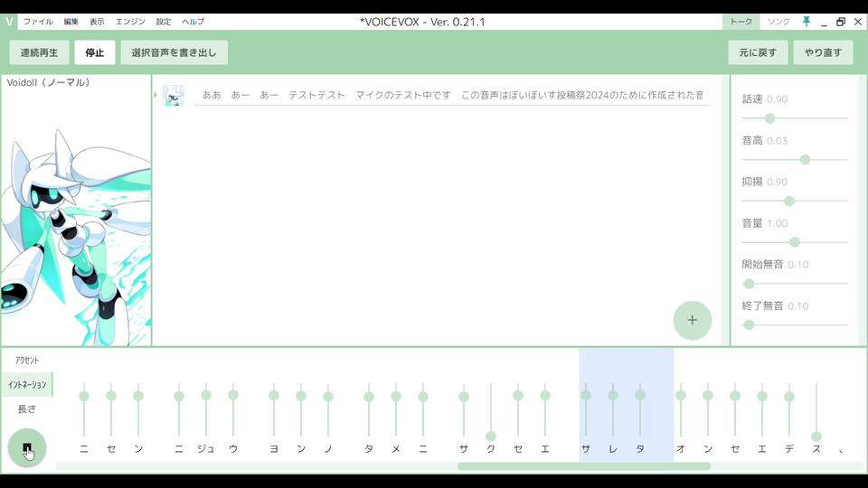The height and width of the screenshot is (488, 868).
Task: Select the アクセント tab
Action: click(27, 361)
